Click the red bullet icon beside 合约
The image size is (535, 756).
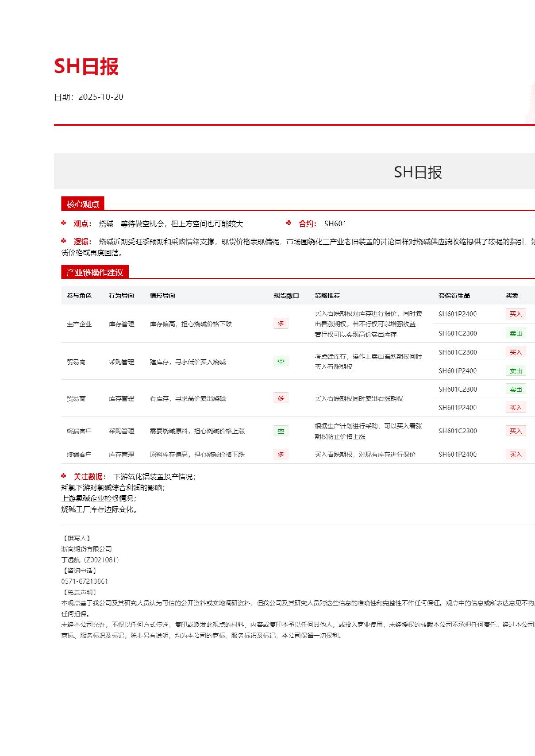pyautogui.click(x=289, y=223)
